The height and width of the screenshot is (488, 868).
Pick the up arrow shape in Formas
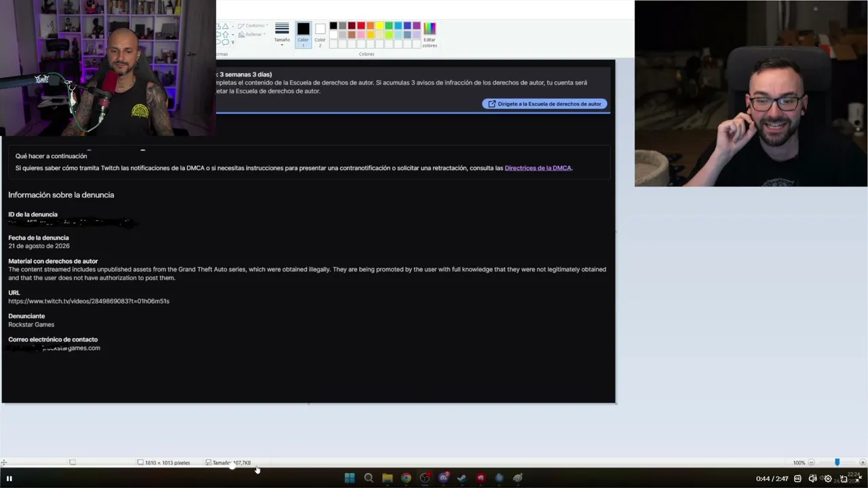[225, 35]
